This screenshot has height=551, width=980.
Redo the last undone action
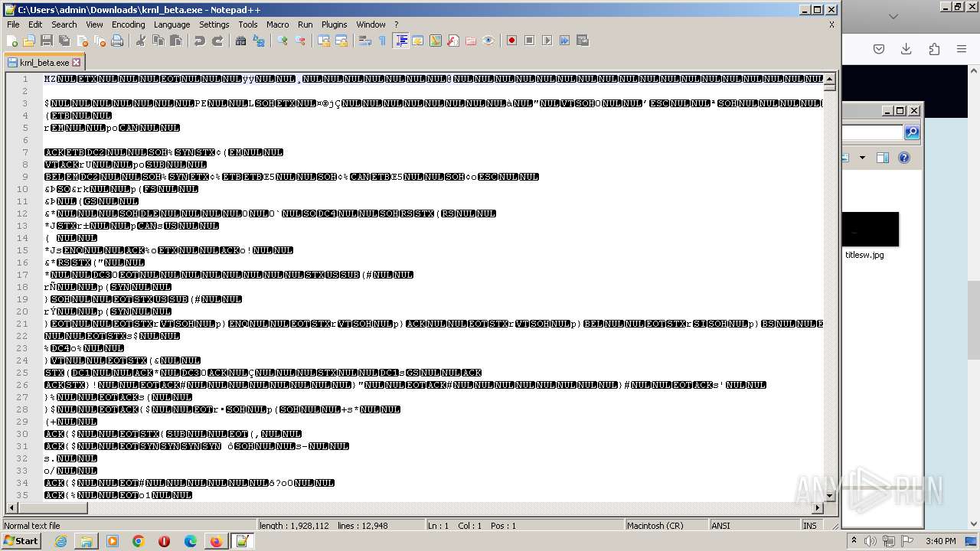tap(217, 41)
